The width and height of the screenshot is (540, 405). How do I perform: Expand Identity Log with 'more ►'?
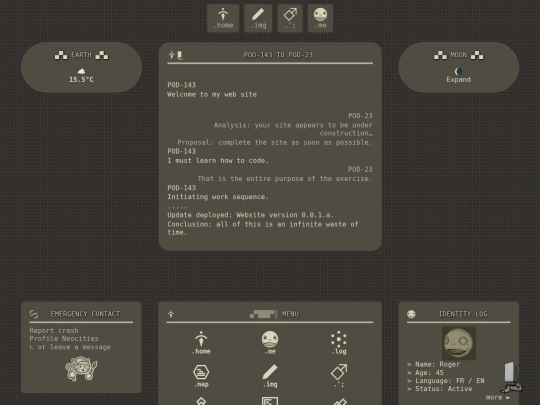tap(498, 397)
